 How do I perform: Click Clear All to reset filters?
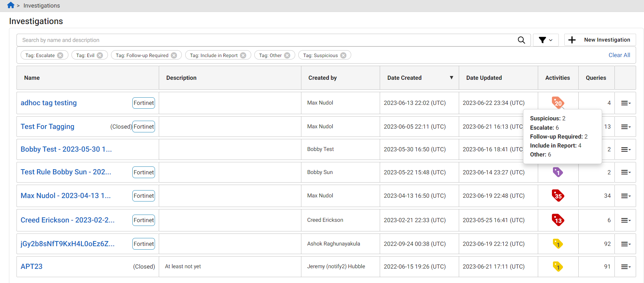click(619, 55)
